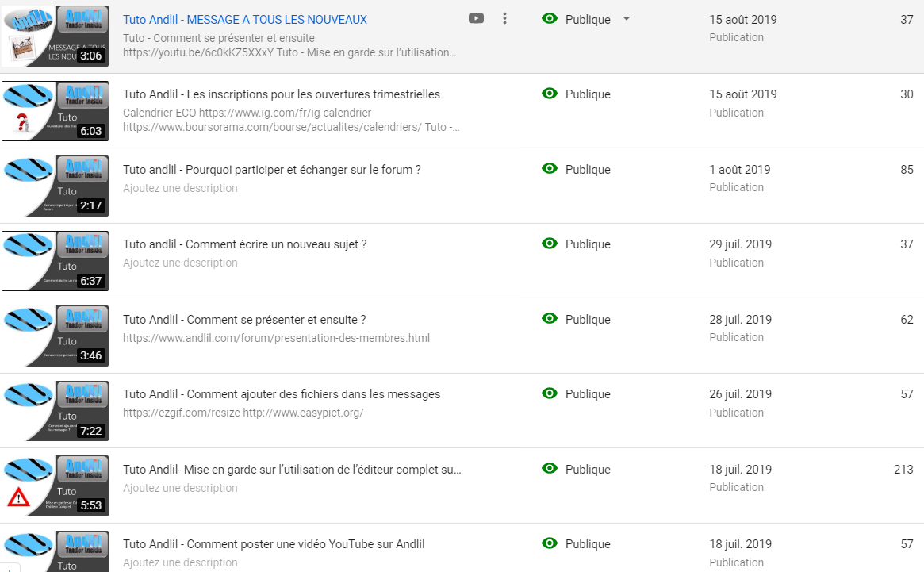Image resolution: width=924 pixels, height=572 pixels.
Task: Select 'Publique' visibility of 'Comment se présenter' video
Action: click(x=588, y=320)
